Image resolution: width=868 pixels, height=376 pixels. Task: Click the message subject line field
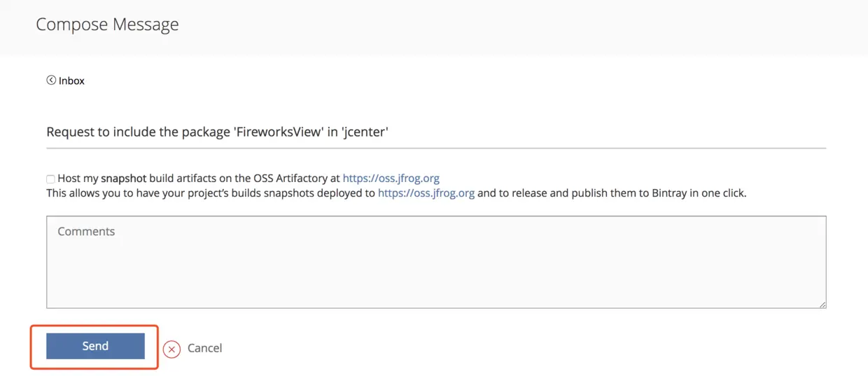point(436,132)
